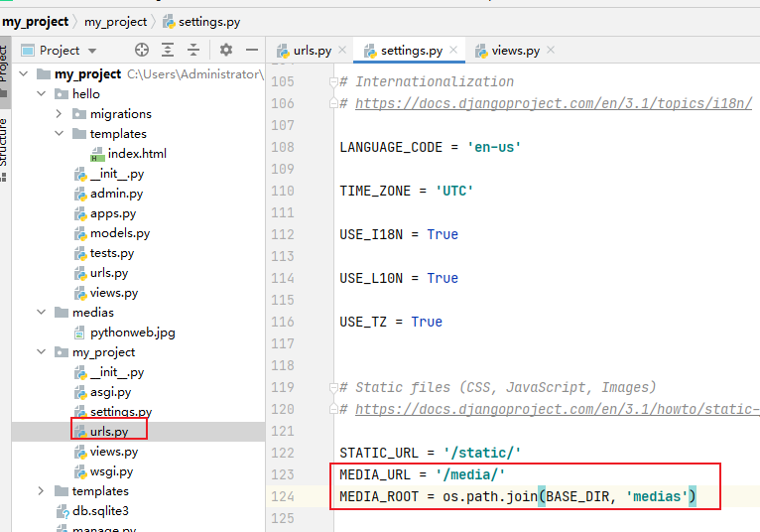The width and height of the screenshot is (760, 532).
Task: Fold the comment block at line 119
Action: pyautogui.click(x=333, y=387)
